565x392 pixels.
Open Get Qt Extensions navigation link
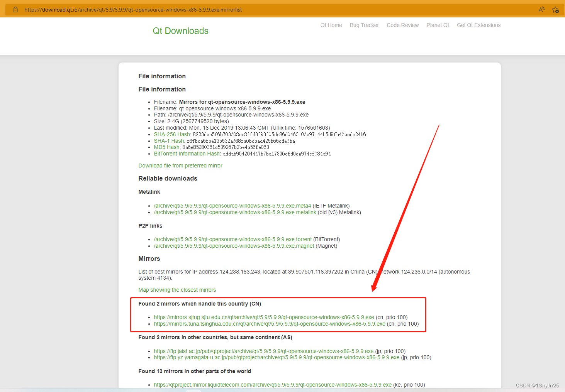(478, 25)
